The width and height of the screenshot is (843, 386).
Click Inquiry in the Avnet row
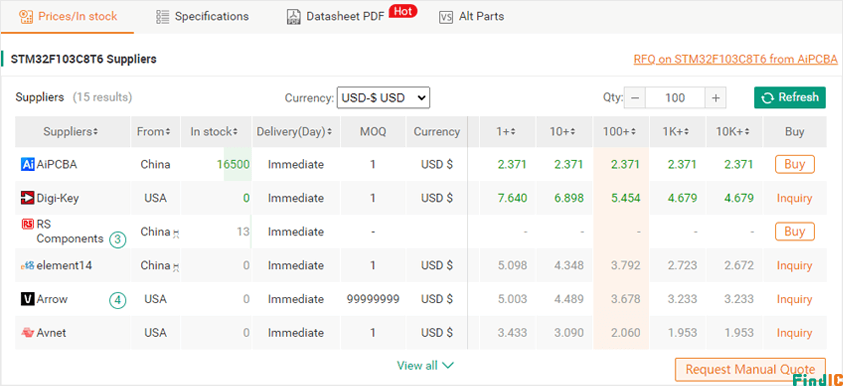(x=795, y=333)
